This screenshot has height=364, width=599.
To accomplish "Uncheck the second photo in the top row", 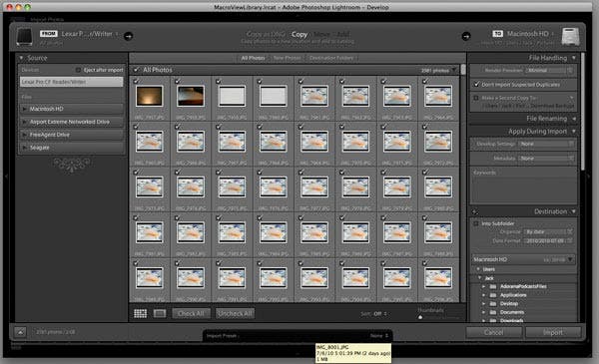I will pos(178,81).
